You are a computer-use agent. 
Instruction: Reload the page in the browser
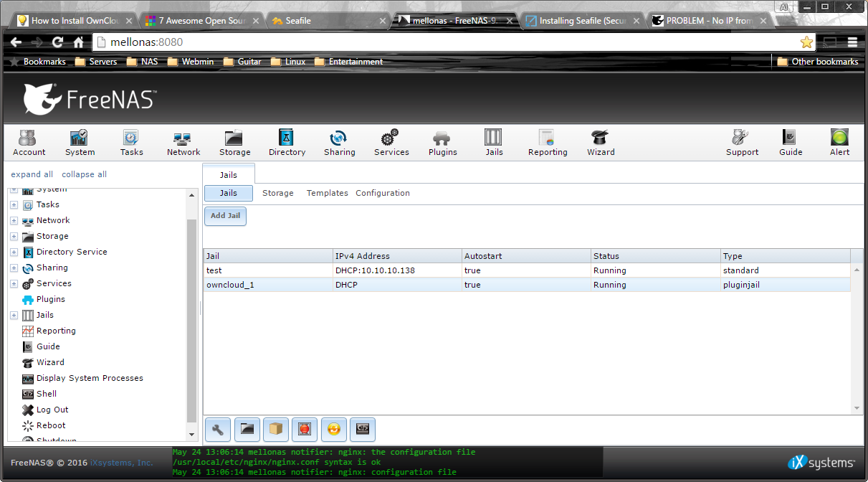click(x=57, y=42)
